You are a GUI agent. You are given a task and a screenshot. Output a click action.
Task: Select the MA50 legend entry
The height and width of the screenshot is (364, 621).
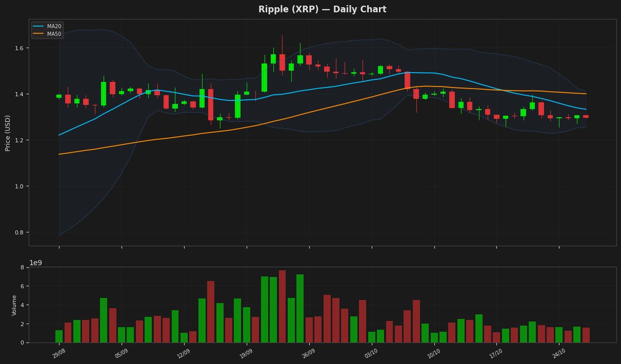[x=47, y=34]
